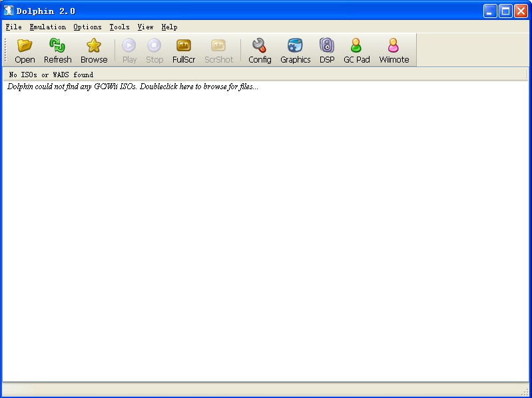Screen dimensions: 532x398
Task: Open the Help menu
Action: click(169, 27)
